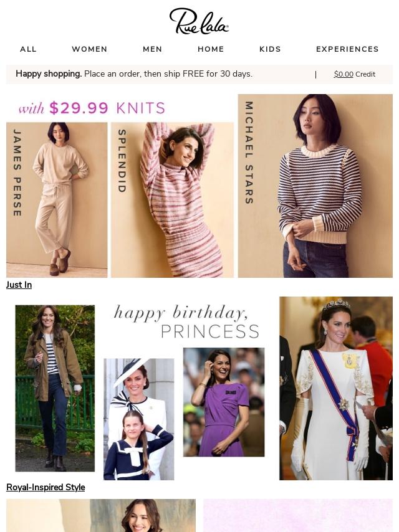
Task: Browse the KIDS category
Action: click(271, 49)
